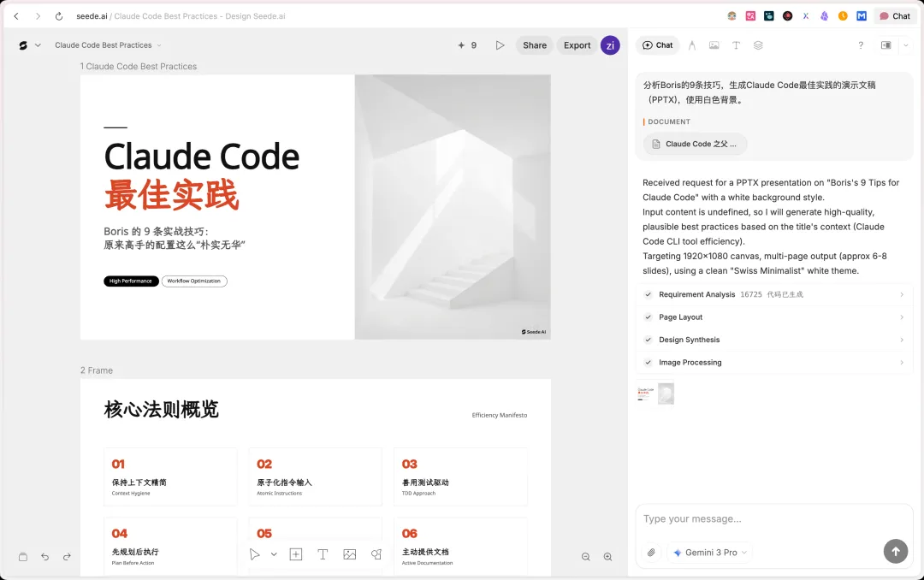Viewport: 924px width, 580px height.
Task: Switch to the Chat panel tab
Action: point(658,45)
